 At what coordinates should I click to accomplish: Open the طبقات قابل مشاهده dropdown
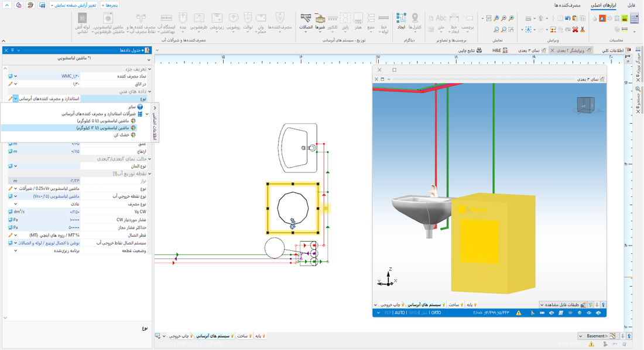point(542,305)
